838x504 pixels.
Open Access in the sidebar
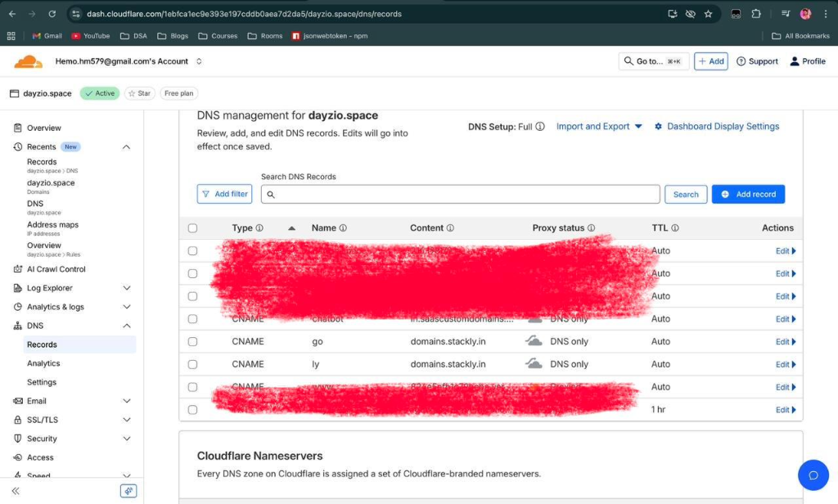(x=40, y=457)
